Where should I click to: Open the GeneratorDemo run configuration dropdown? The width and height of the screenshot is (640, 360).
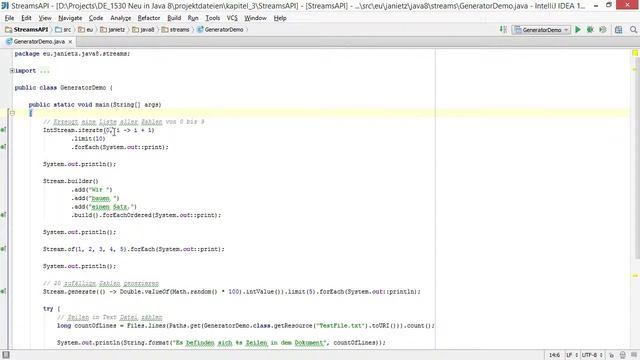click(x=541, y=29)
